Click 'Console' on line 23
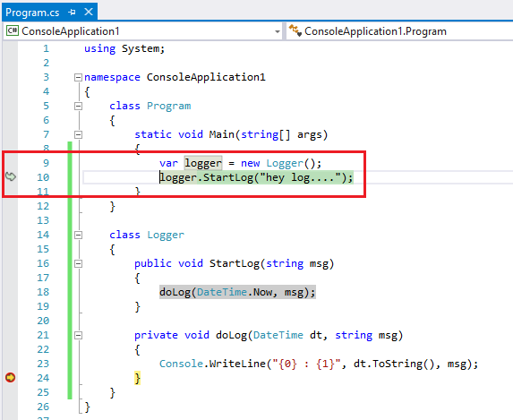The width and height of the screenshot is (513, 420). [x=181, y=364]
